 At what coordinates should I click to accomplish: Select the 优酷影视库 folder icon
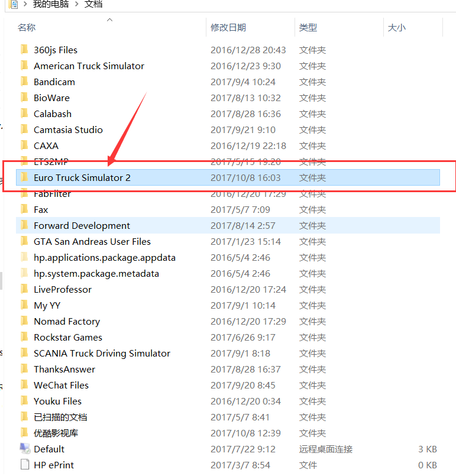click(x=24, y=433)
